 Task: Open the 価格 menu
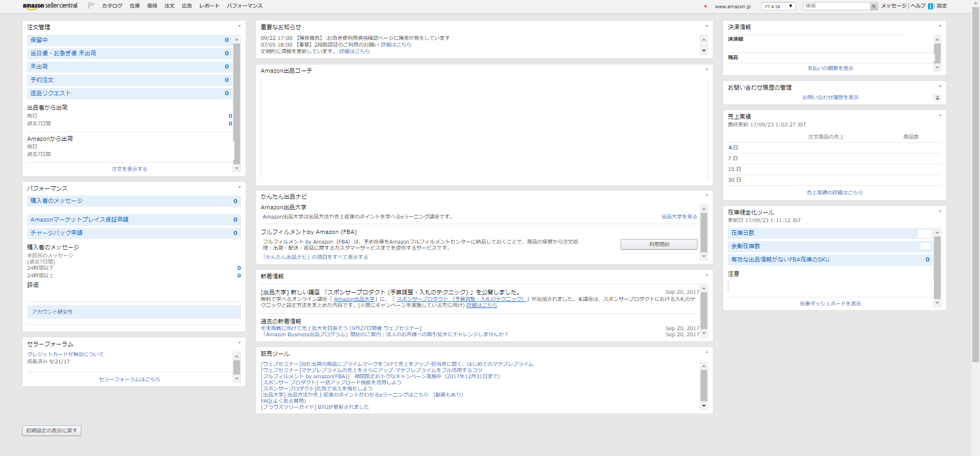[152, 6]
